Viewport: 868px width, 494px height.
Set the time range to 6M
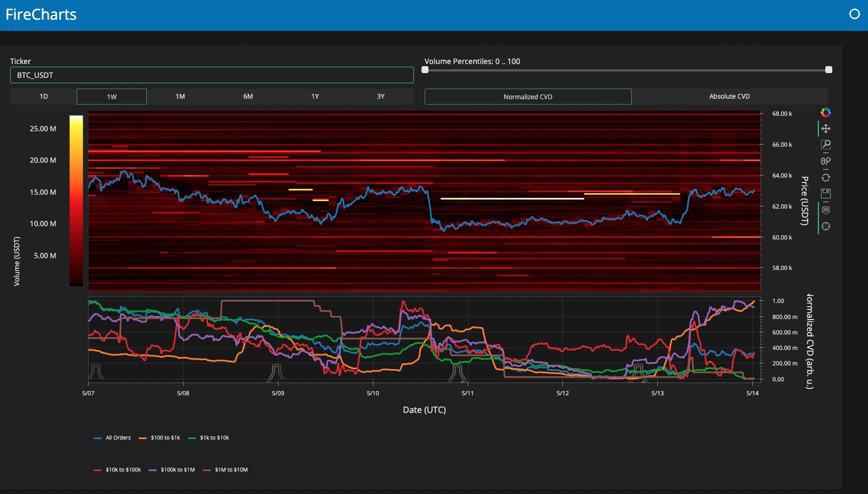click(248, 97)
